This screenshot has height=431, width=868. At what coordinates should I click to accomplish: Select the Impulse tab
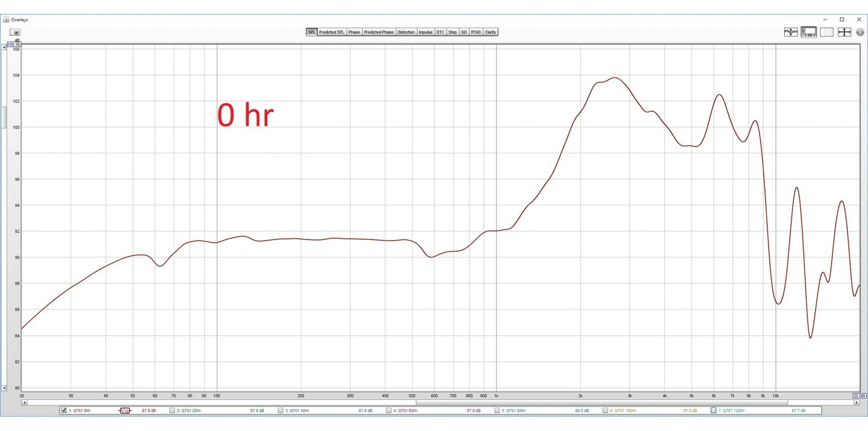coord(426,32)
